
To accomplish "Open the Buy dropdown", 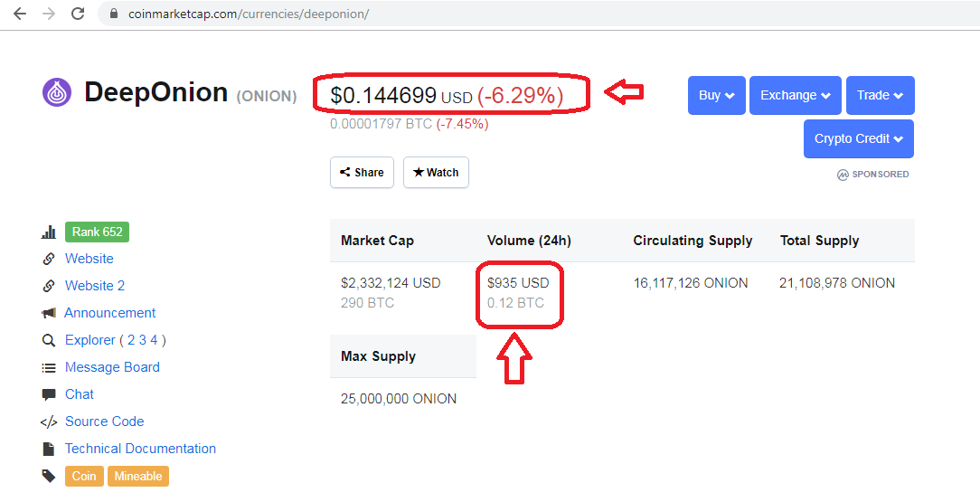I will pyautogui.click(x=716, y=95).
